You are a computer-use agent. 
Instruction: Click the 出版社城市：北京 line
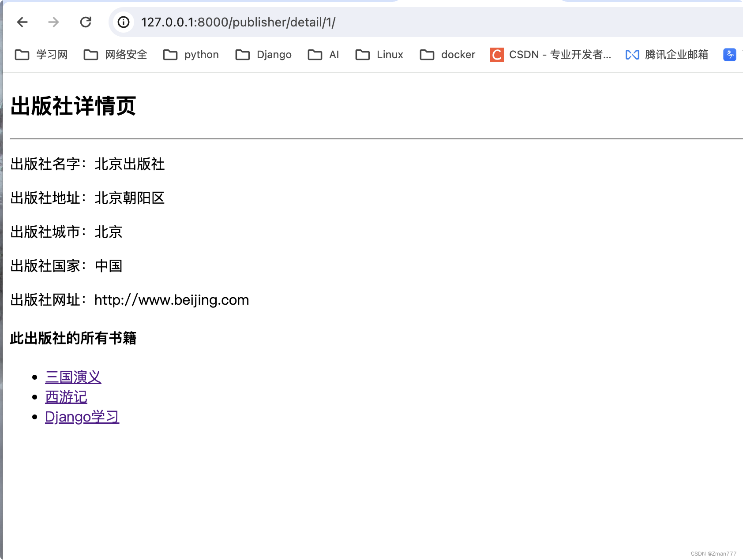tap(66, 232)
